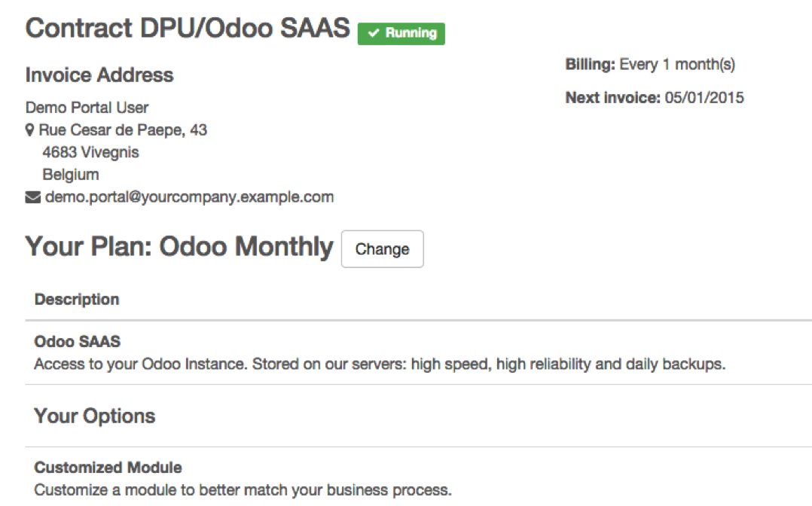Viewport: 812px width, 506px height.
Task: Click the Your Options section heading
Action: pos(95,416)
